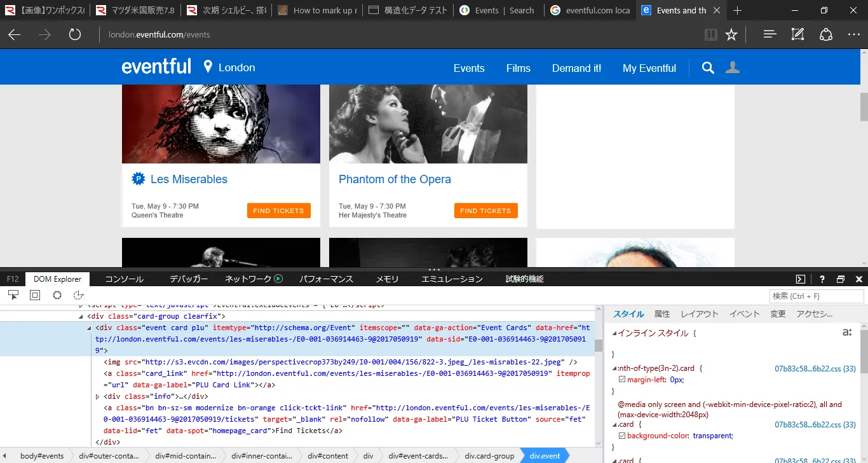Activate the select element tool in DevTools
The image size is (868, 463).
pyautogui.click(x=13, y=295)
